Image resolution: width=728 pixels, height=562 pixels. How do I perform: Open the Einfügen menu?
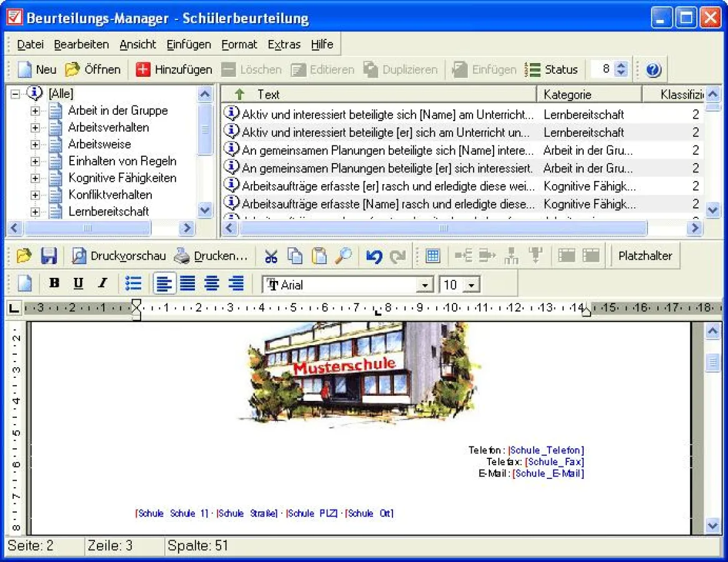pyautogui.click(x=189, y=44)
